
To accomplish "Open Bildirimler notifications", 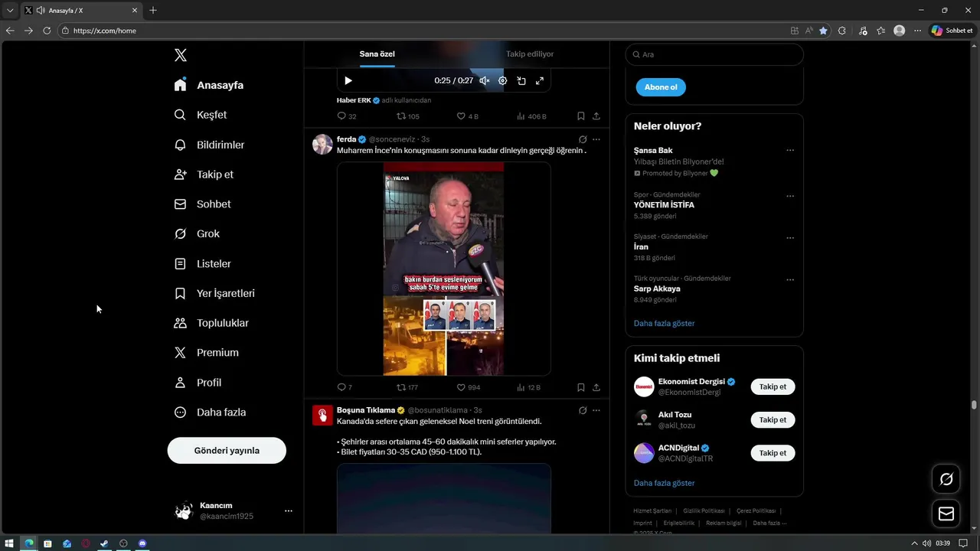I will (210, 145).
